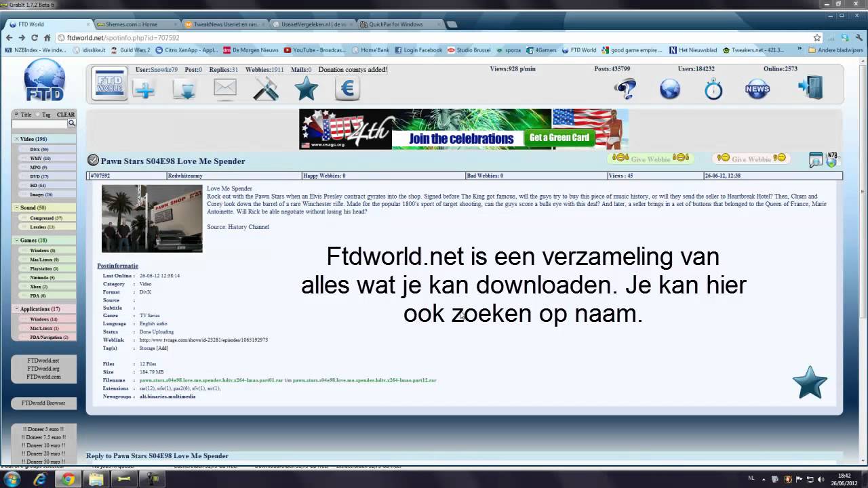Viewport: 868px width, 488px height.
Task: Select the Tag search radio button
Action: tap(38, 115)
